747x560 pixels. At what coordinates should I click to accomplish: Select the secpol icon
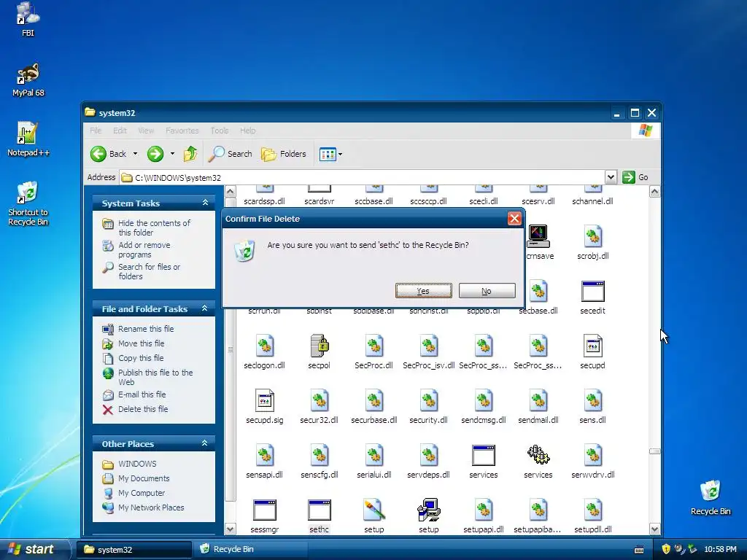tap(320, 346)
